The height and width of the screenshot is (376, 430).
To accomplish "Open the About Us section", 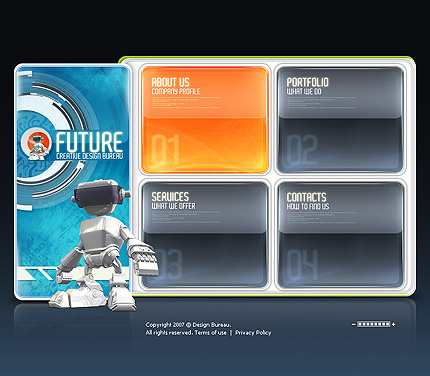I will (170, 82).
